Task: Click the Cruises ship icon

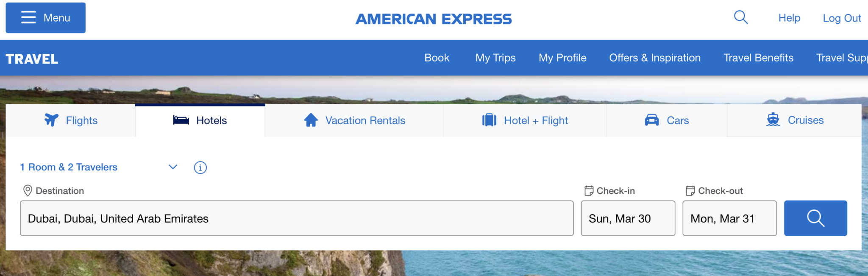Action: (x=772, y=120)
